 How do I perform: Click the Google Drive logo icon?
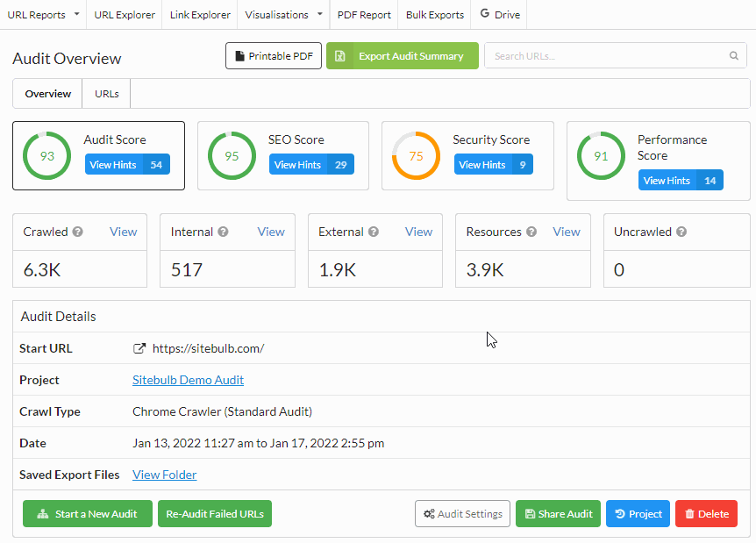coord(484,14)
